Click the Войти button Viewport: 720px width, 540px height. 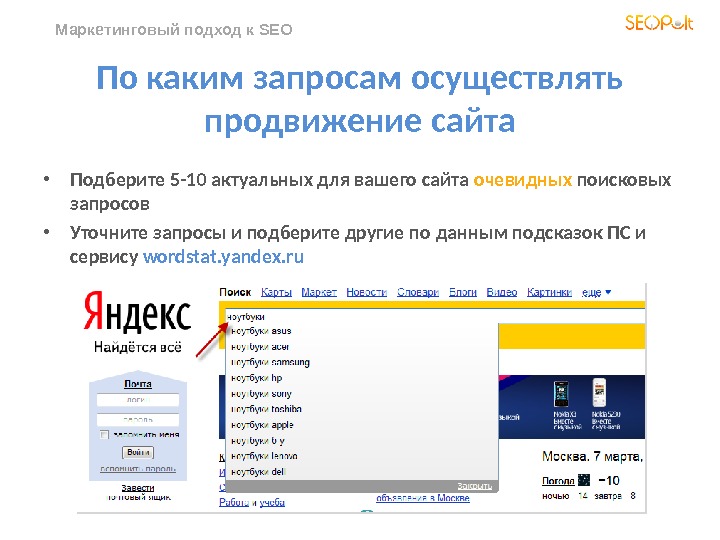138,452
